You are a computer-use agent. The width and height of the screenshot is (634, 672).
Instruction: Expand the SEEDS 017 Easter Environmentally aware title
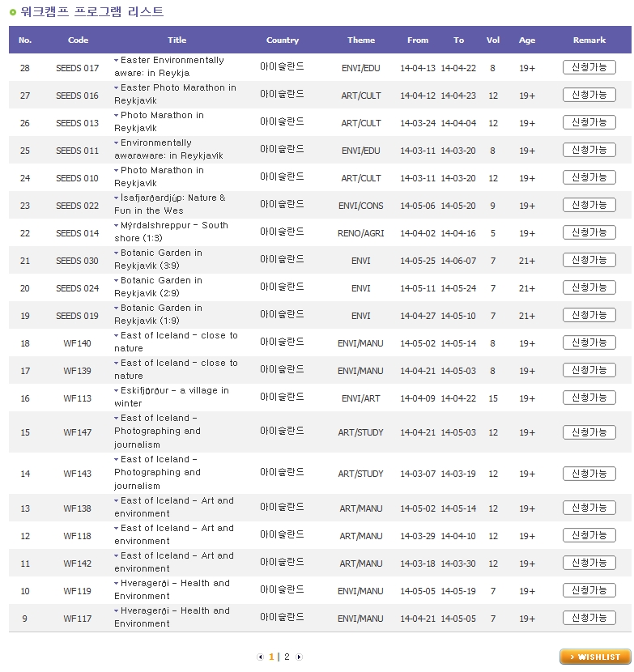click(x=117, y=61)
